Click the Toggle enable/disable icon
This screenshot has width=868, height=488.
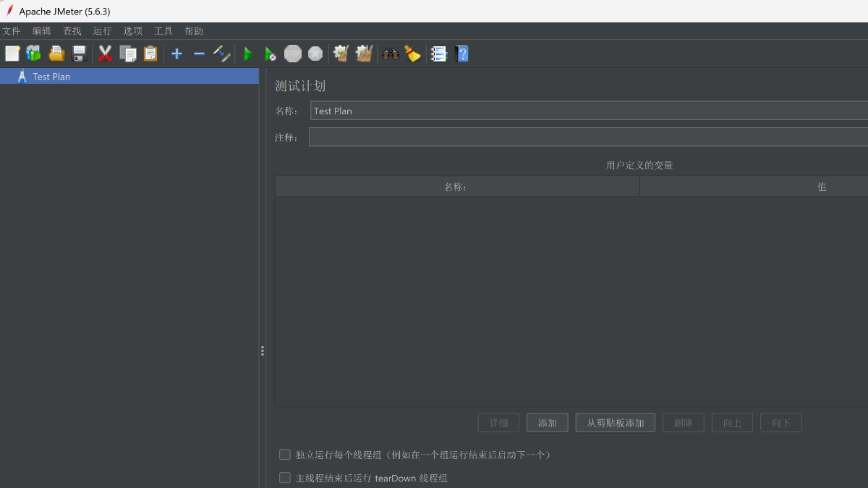(x=222, y=53)
